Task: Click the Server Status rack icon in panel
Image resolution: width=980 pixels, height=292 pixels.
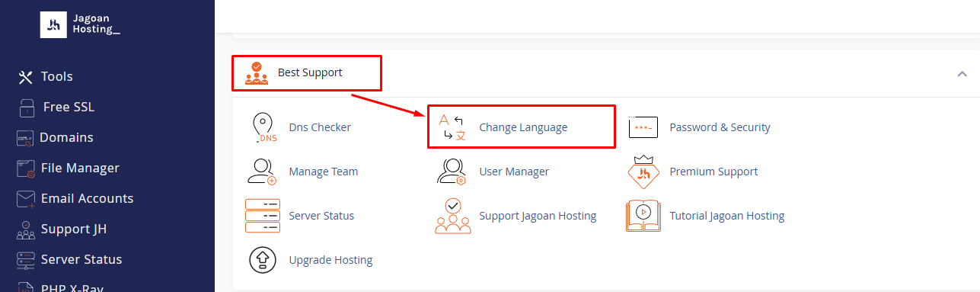Action: [263, 216]
